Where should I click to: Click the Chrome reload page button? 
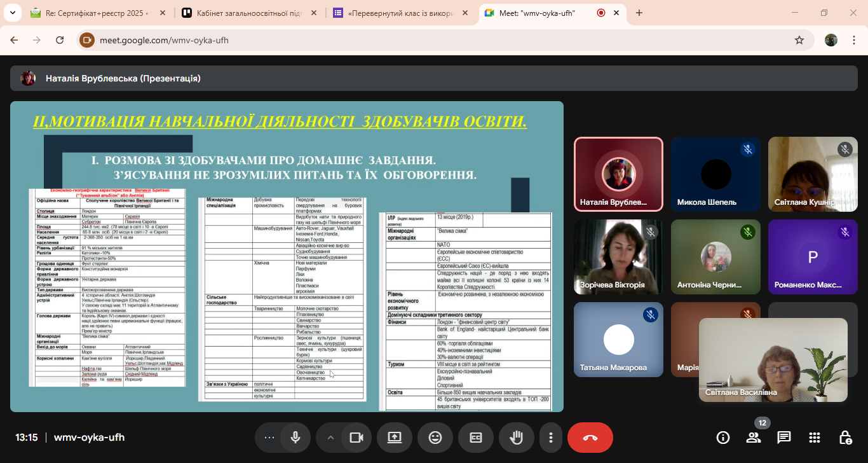pos(60,40)
